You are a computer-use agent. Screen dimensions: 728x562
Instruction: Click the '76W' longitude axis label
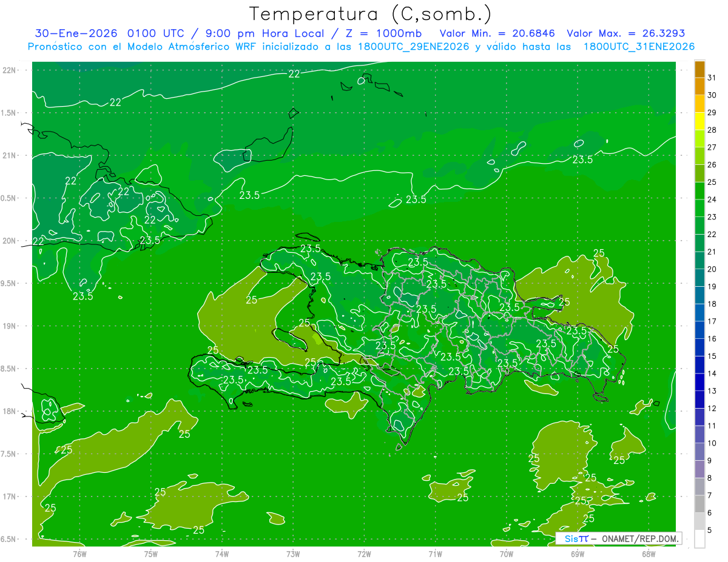click(x=79, y=554)
